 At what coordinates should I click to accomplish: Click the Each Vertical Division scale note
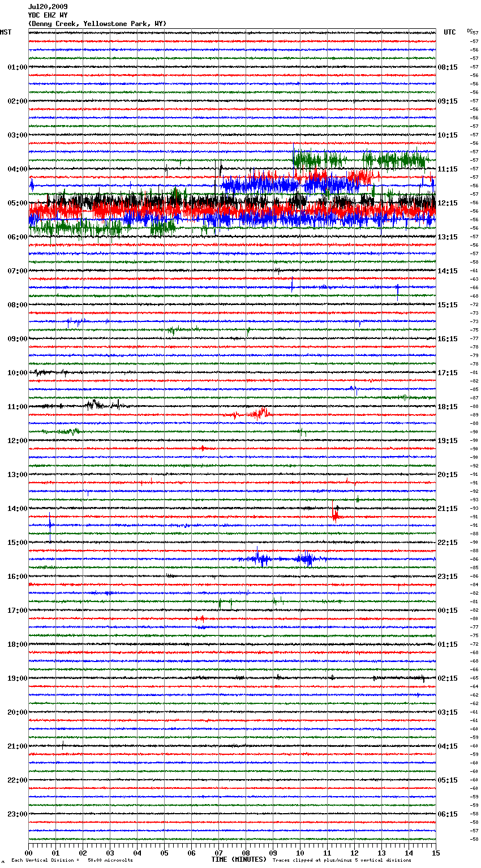tap(72, 860)
